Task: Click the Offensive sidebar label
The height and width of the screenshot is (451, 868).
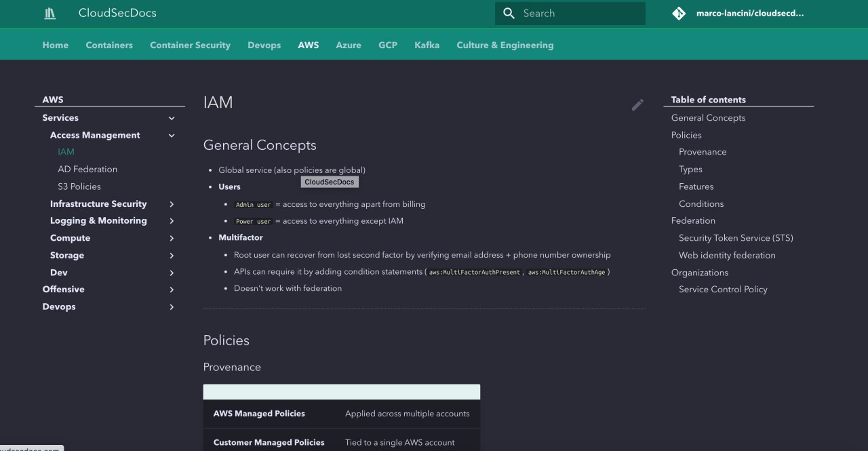Action: [64, 289]
